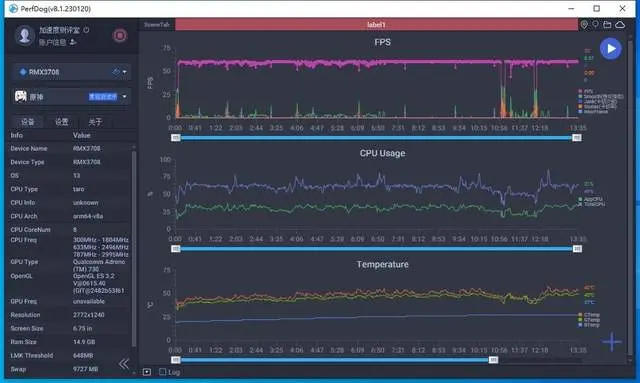The height and width of the screenshot is (383, 640).
Task: Click the left handle of CPU Usage range slider
Action: click(176, 249)
